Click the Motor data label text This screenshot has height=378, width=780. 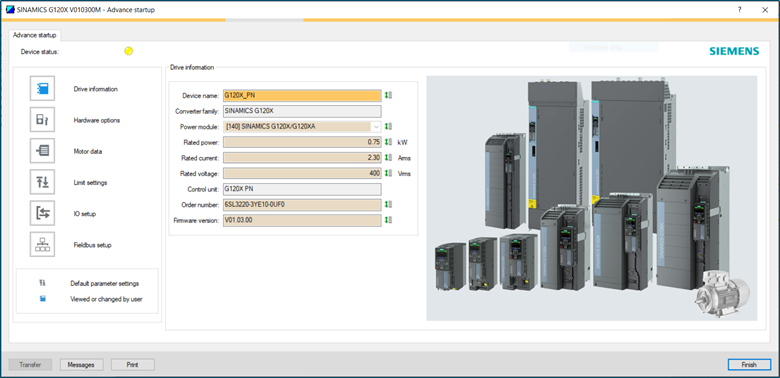pos(88,151)
